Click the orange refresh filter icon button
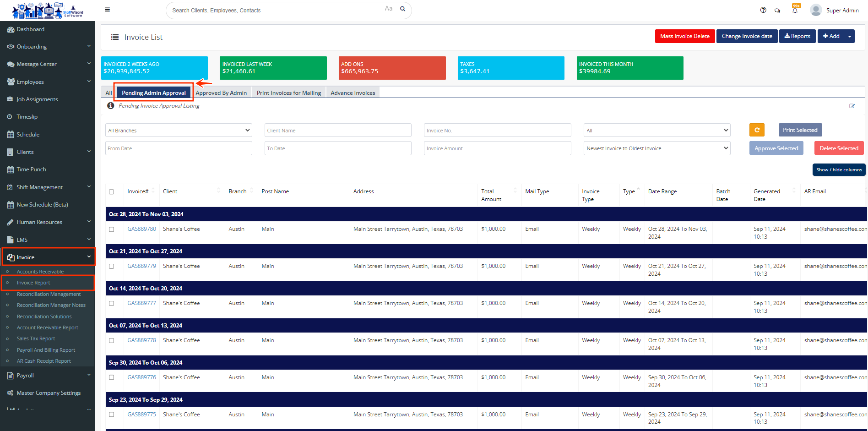868x431 pixels. point(757,130)
